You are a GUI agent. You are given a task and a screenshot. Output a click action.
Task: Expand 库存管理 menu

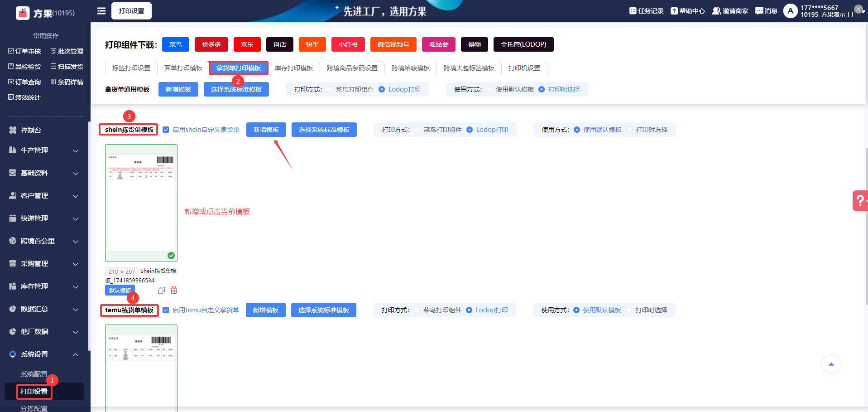[x=44, y=286]
